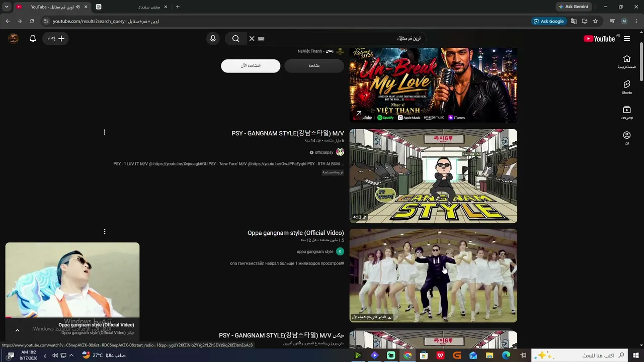The image size is (644, 362).
Task: Open the taskbar weather widget showing 27°C
Action: coord(104,355)
